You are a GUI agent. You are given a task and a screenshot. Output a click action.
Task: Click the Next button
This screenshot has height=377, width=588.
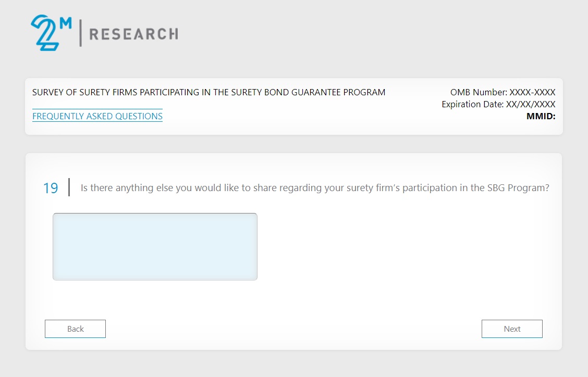click(x=512, y=329)
